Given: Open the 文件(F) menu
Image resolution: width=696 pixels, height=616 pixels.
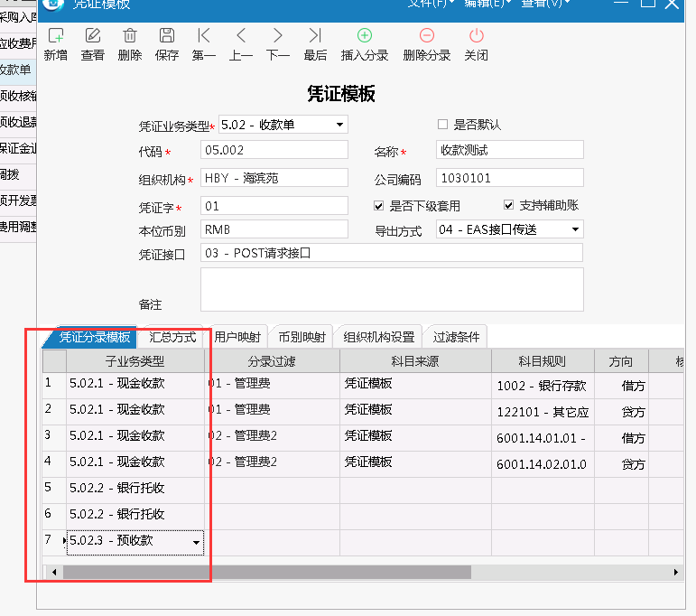Looking at the screenshot, I should coord(431,4).
